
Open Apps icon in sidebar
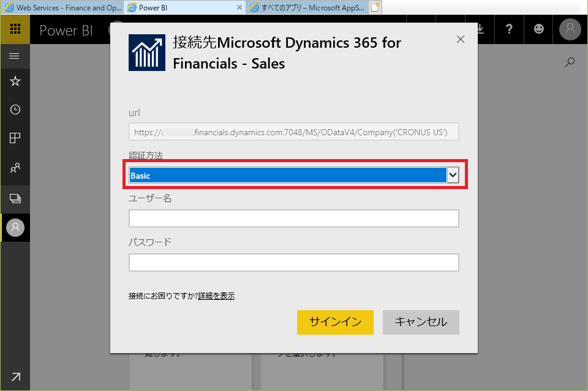coord(15,138)
